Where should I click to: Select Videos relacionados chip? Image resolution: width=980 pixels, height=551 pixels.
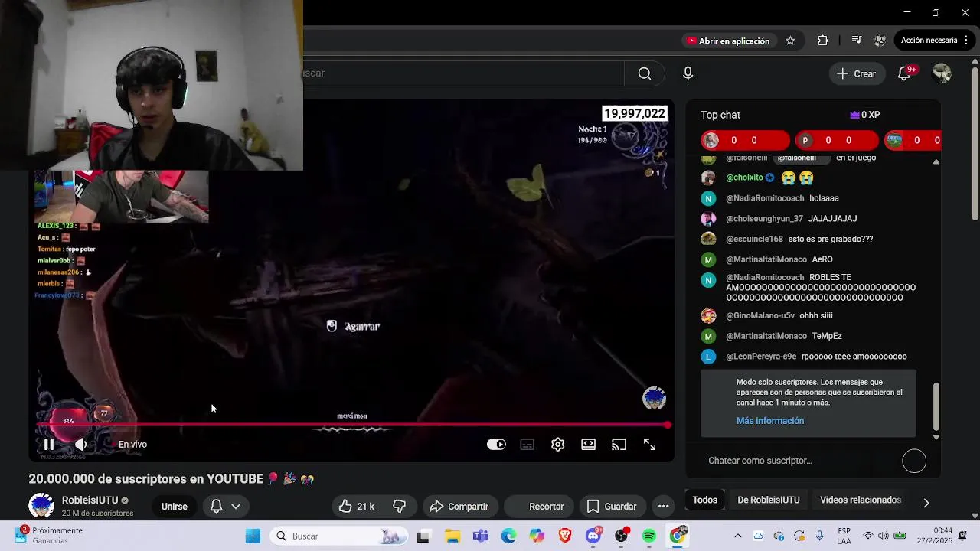[x=861, y=500]
